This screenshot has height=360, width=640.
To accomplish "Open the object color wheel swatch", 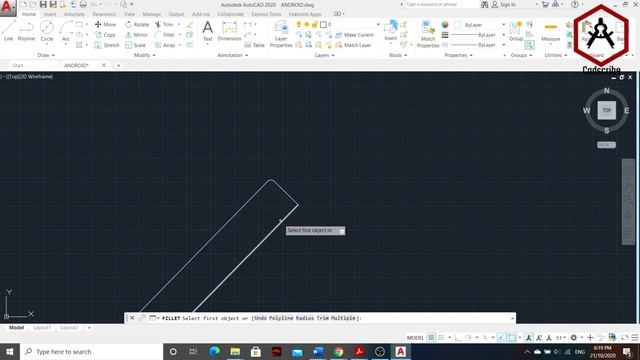I will coord(445,25).
